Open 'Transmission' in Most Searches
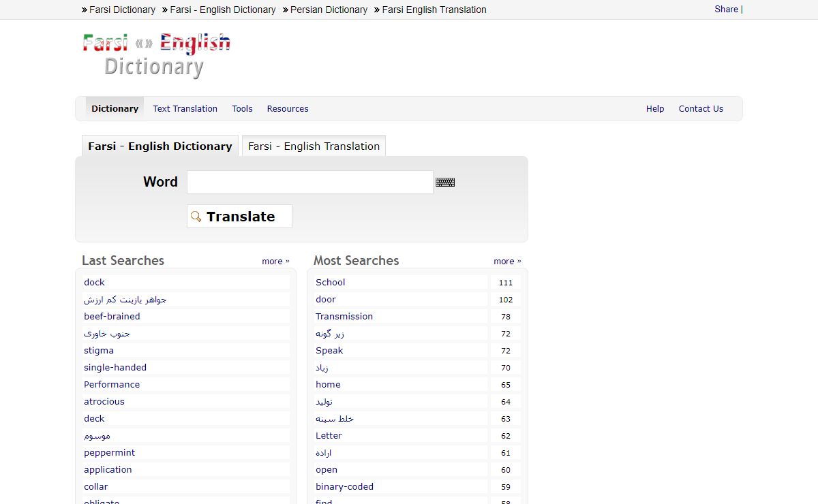This screenshot has height=504, width=818. [x=344, y=316]
